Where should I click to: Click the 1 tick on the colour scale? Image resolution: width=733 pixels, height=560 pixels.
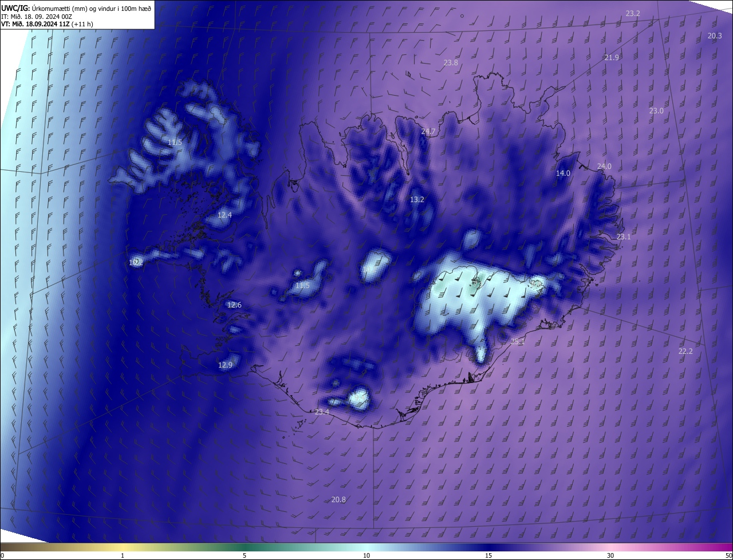point(123,555)
